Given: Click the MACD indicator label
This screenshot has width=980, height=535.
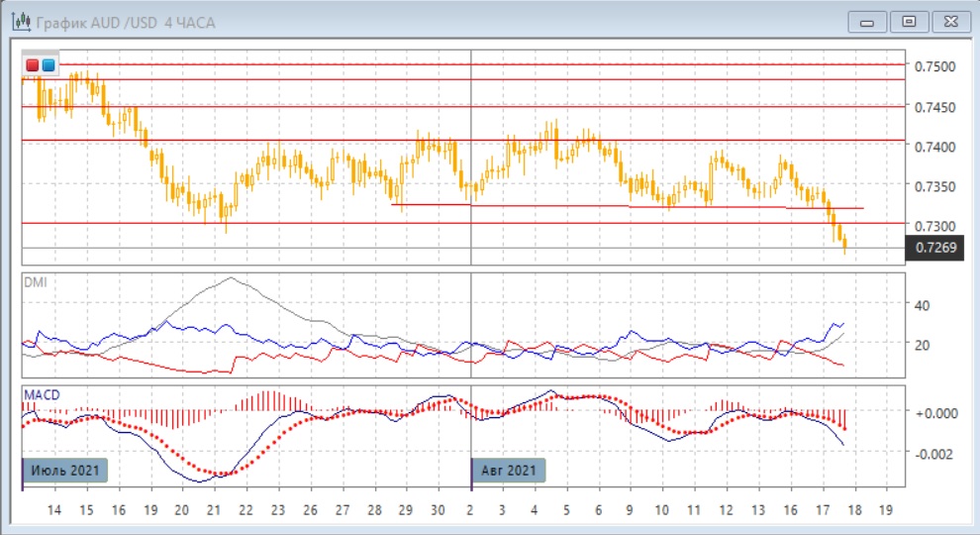Looking at the screenshot, I should click(x=41, y=395).
